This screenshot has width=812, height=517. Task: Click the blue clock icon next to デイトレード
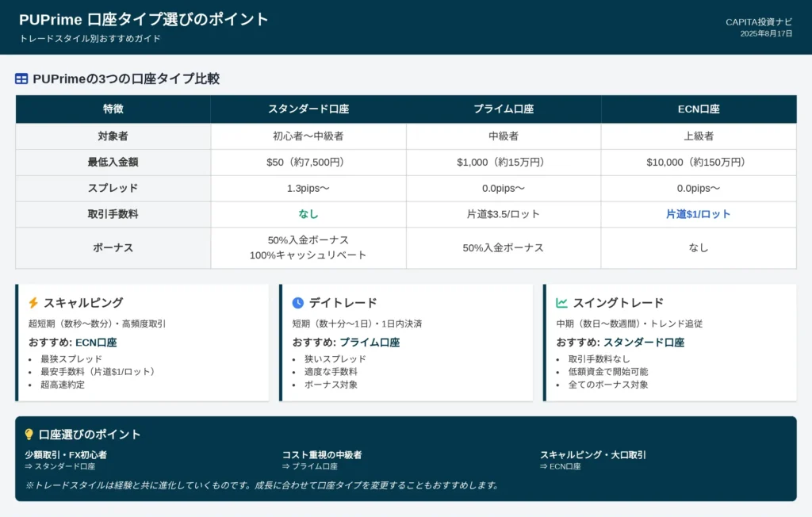coord(298,303)
